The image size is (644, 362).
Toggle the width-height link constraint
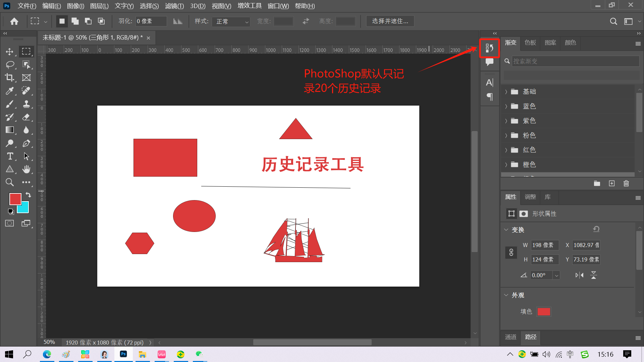(511, 252)
